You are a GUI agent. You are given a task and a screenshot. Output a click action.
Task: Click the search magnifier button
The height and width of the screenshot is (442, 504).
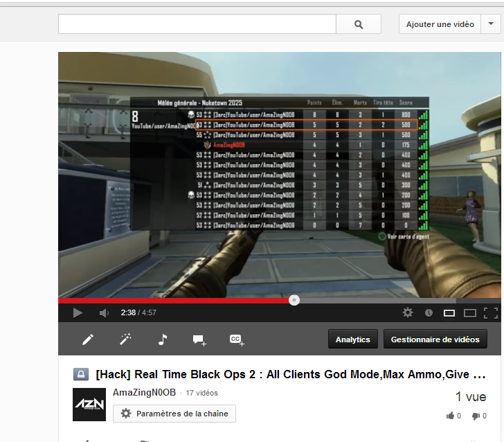coord(359,24)
